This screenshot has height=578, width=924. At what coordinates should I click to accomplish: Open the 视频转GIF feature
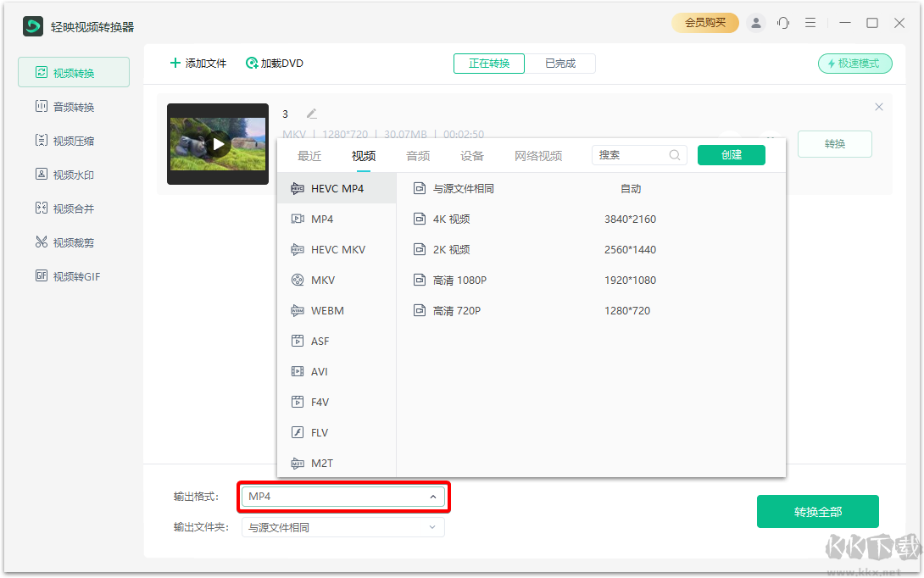[x=74, y=275]
